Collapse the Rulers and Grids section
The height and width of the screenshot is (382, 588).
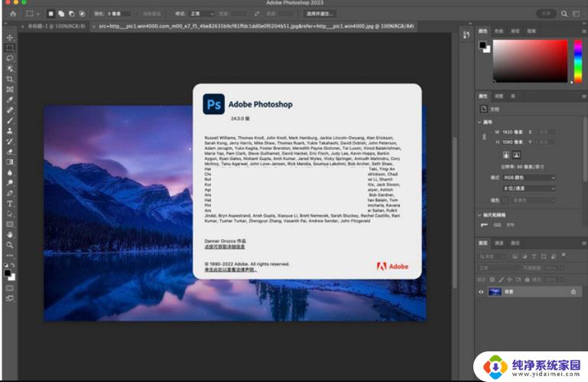click(479, 215)
